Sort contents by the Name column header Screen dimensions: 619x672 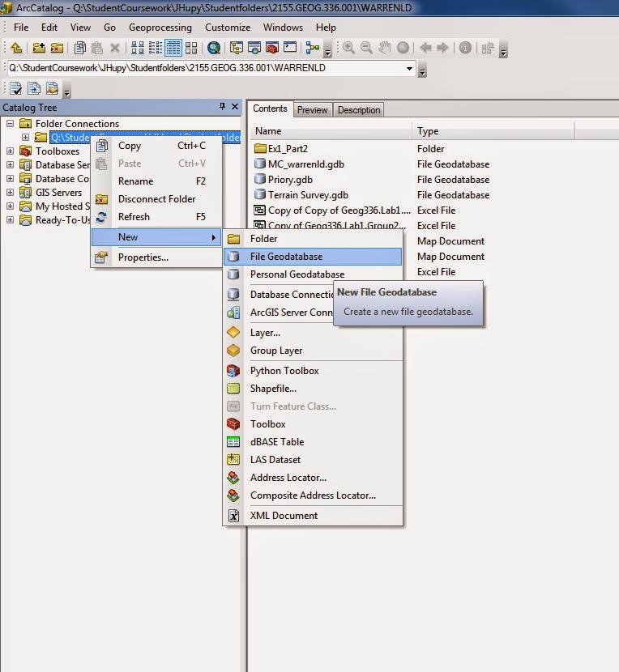331,131
